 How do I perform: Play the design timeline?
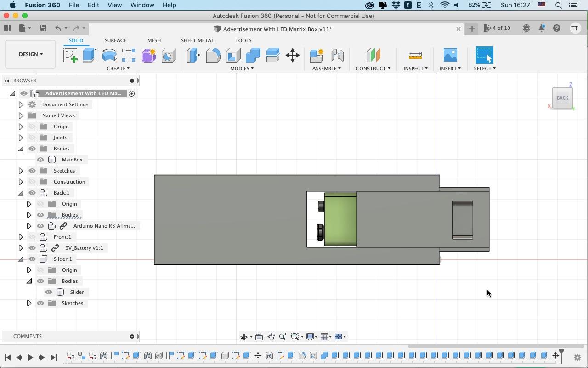(30, 357)
